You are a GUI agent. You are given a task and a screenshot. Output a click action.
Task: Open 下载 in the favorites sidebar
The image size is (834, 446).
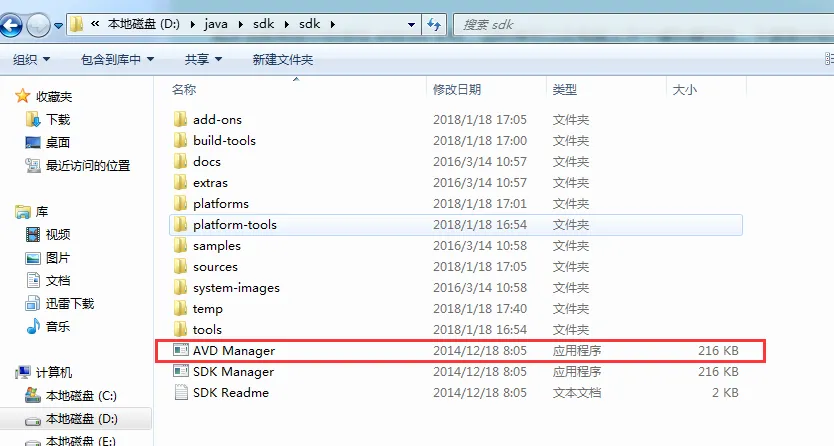(x=57, y=120)
